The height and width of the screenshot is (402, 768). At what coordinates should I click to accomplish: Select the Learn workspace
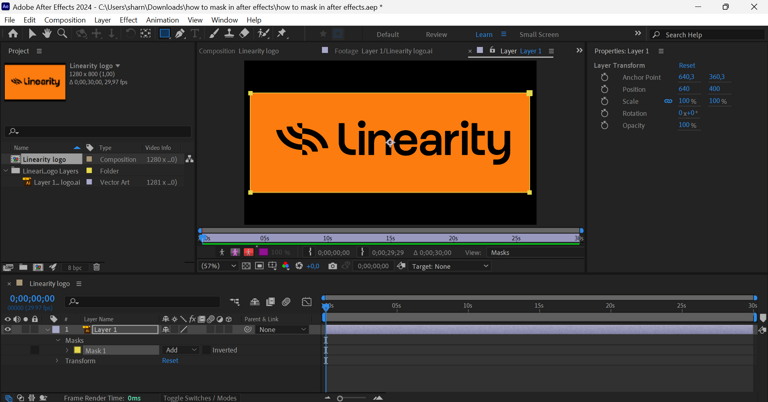pyautogui.click(x=483, y=34)
